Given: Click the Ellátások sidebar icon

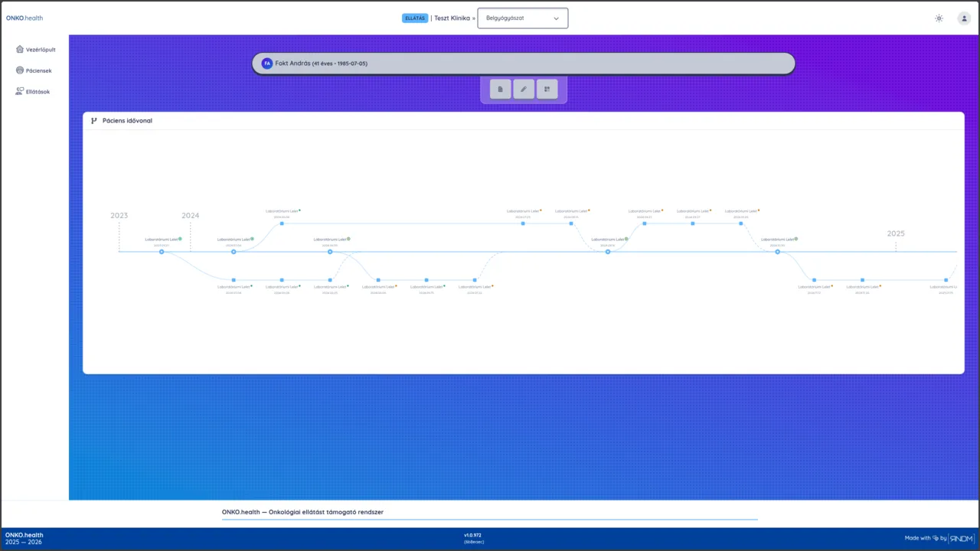Looking at the screenshot, I should (x=20, y=91).
